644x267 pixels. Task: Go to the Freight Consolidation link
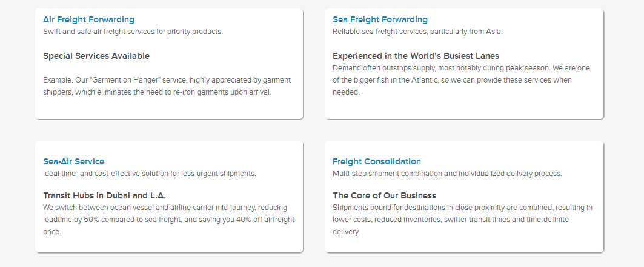[x=376, y=161]
